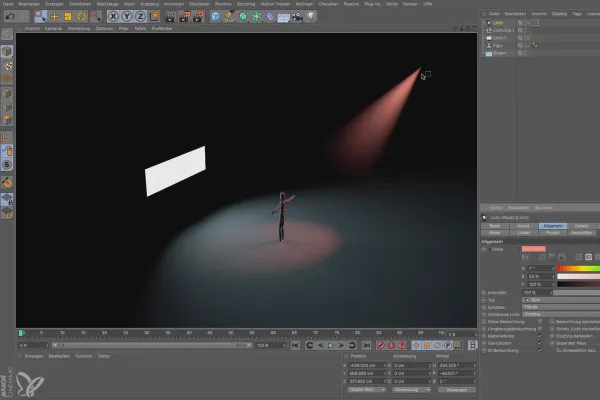Toggle the X axis lock
This screenshot has width=600, height=400.
click(x=113, y=16)
